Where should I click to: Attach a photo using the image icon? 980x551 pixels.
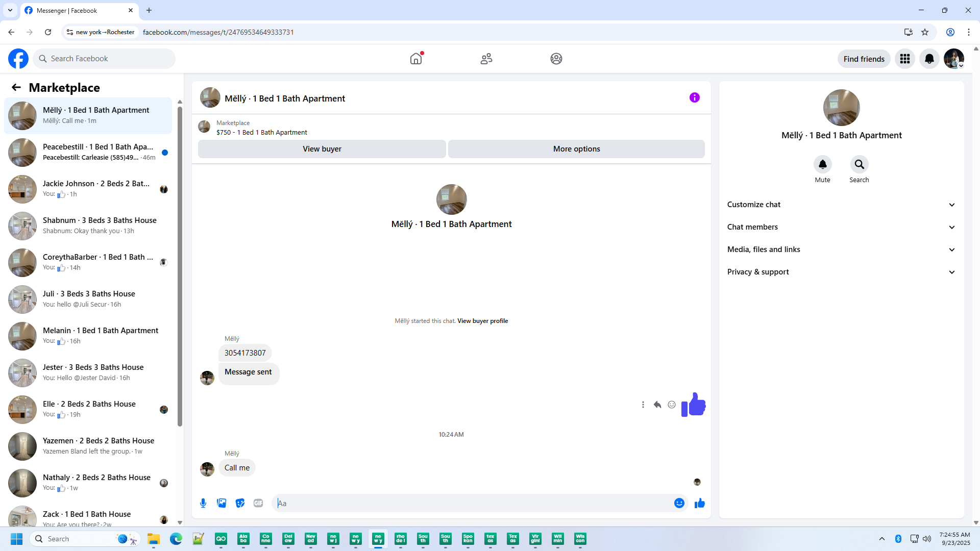pos(222,503)
